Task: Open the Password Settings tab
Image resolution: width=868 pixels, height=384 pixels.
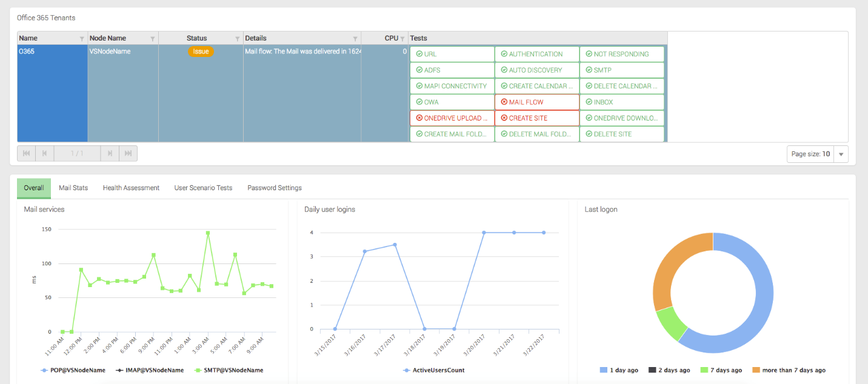Action: (x=275, y=188)
